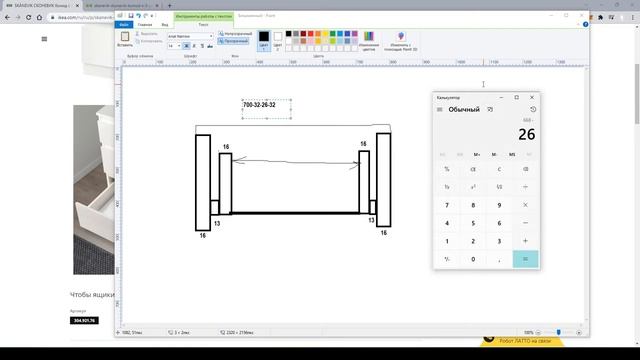This screenshot has width=640, height=360.
Task: Open the blue File tab in Paint
Action: coord(124,25)
